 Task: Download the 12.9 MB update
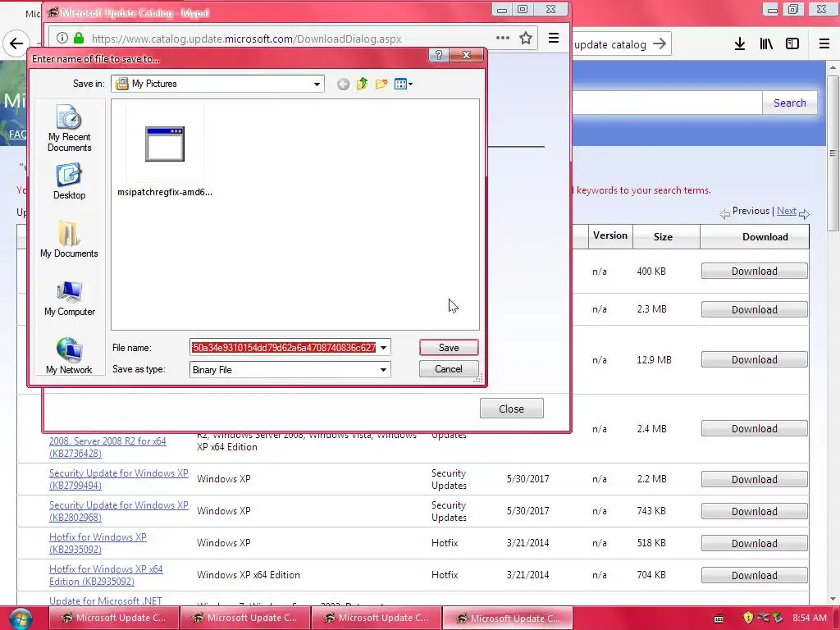[755, 360]
